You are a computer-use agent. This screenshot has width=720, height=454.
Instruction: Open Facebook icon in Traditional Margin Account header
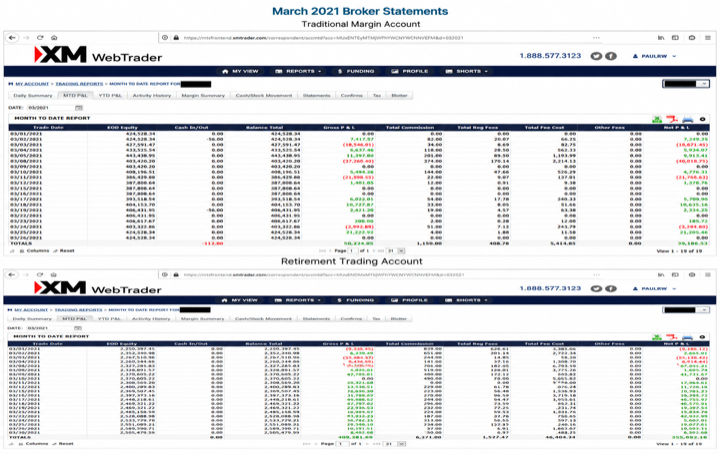[610, 56]
